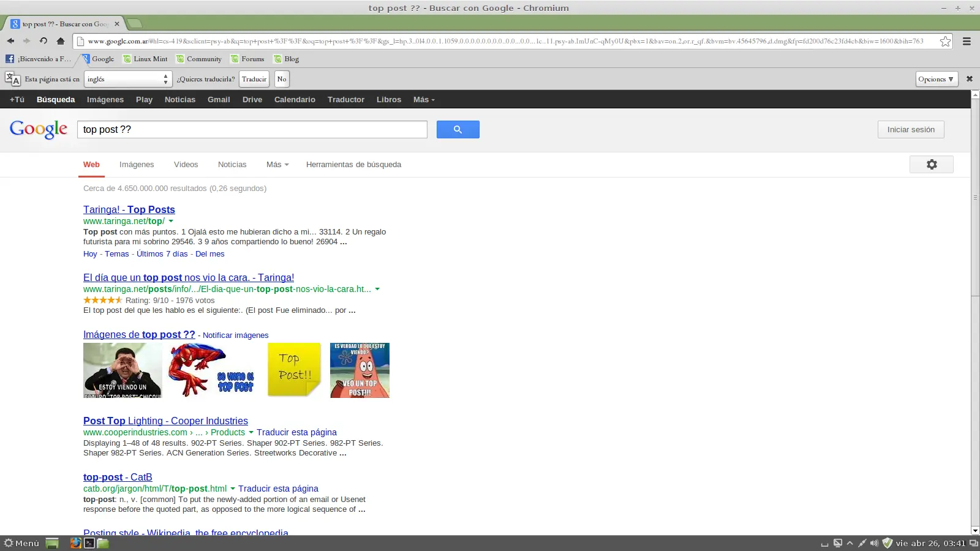Image resolution: width=980 pixels, height=551 pixels.
Task: Dismiss the translate bar
Action: tap(970, 79)
